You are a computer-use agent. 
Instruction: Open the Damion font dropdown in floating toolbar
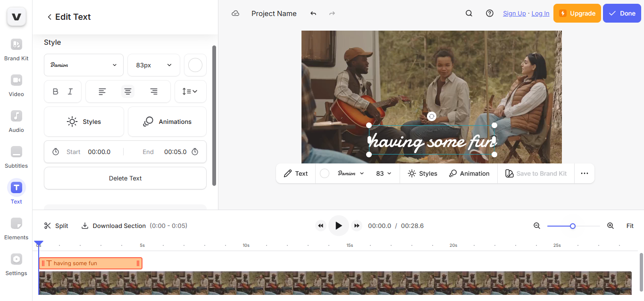click(x=351, y=173)
